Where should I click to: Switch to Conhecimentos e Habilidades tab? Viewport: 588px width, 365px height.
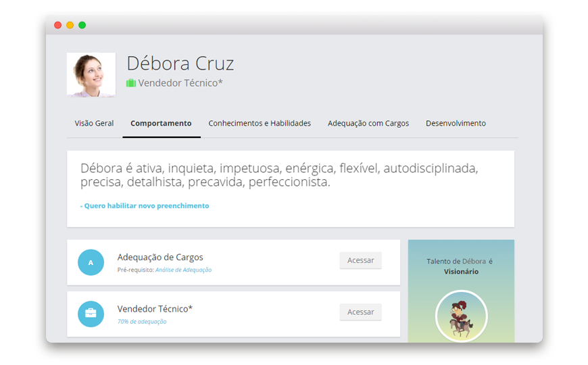pos(260,123)
